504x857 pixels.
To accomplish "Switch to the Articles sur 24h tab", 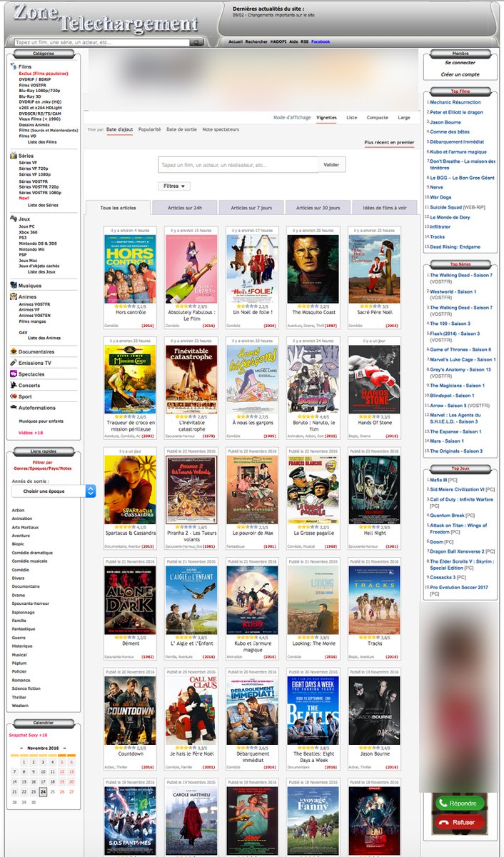I will click(185, 208).
